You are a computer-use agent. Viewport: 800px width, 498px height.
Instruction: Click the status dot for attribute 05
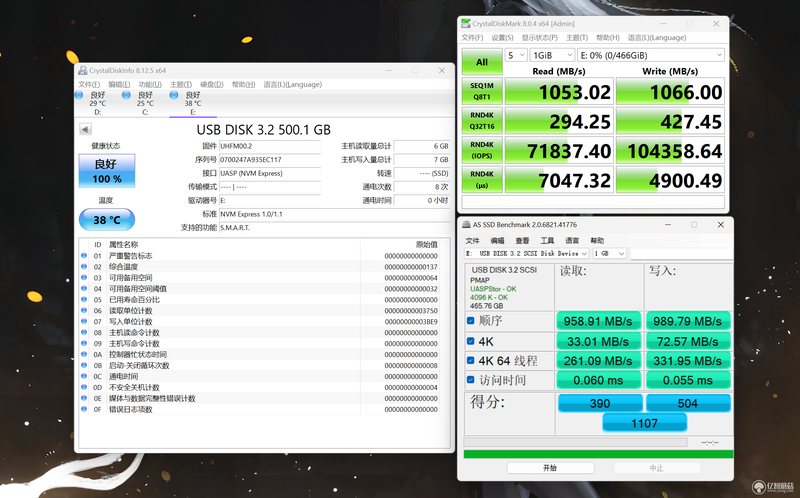(84, 300)
